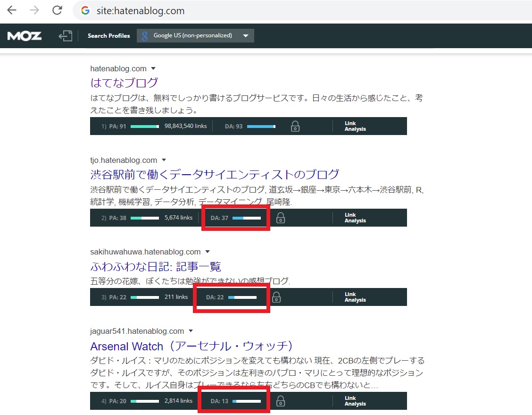Click the browser forward arrow
532x415 pixels.
click(35, 10)
